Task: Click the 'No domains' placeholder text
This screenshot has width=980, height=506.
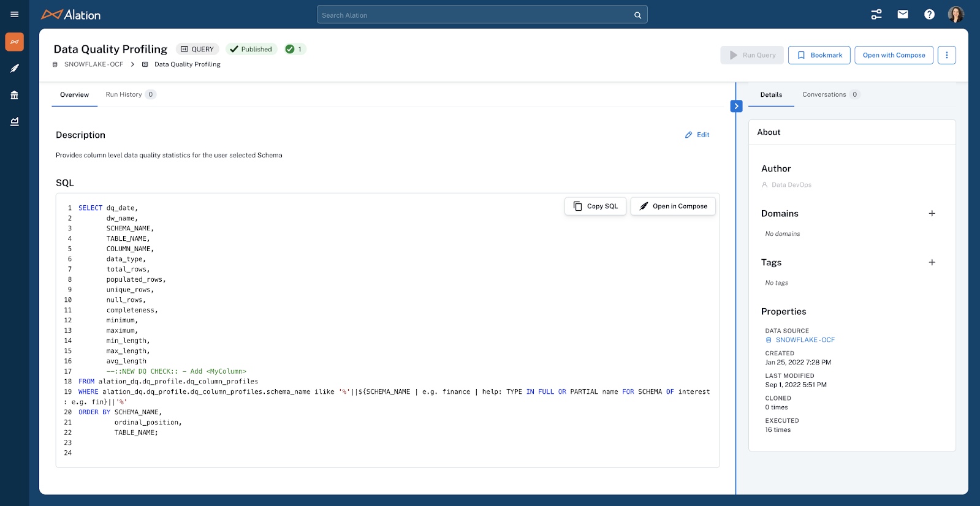Action: coord(782,234)
